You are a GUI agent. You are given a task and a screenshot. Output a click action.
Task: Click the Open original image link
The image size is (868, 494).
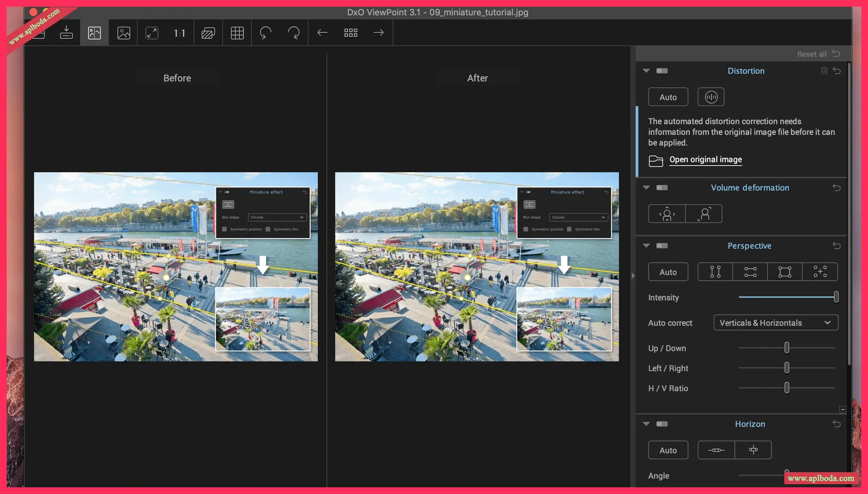coord(705,159)
